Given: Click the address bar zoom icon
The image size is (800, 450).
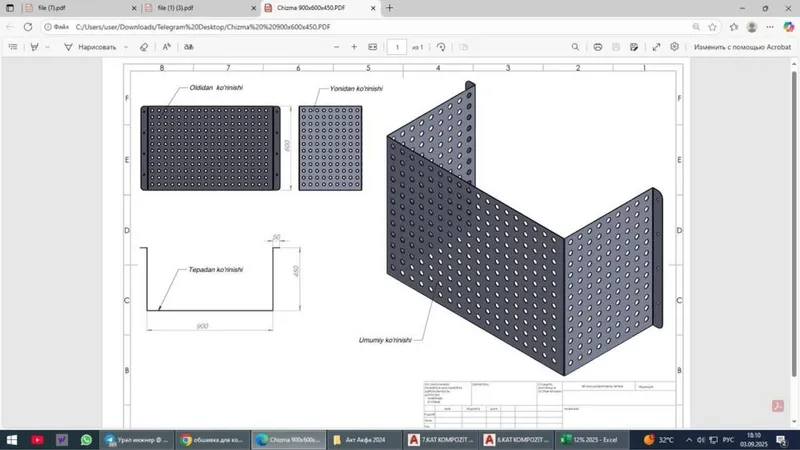Looking at the screenshot, I should pos(696,27).
